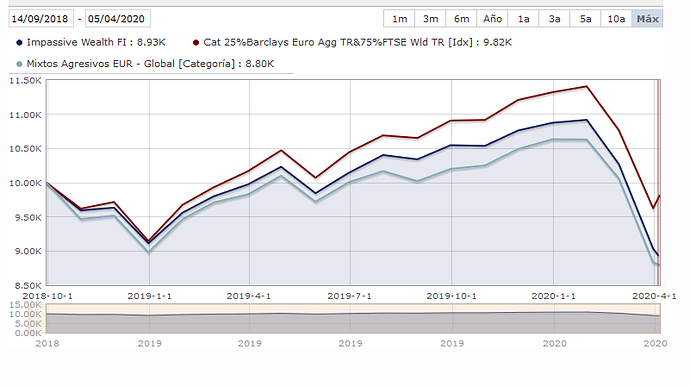Click the 2019-10-1 x-axis label
Image resolution: width=690 pixels, height=387 pixels.
[451, 296]
